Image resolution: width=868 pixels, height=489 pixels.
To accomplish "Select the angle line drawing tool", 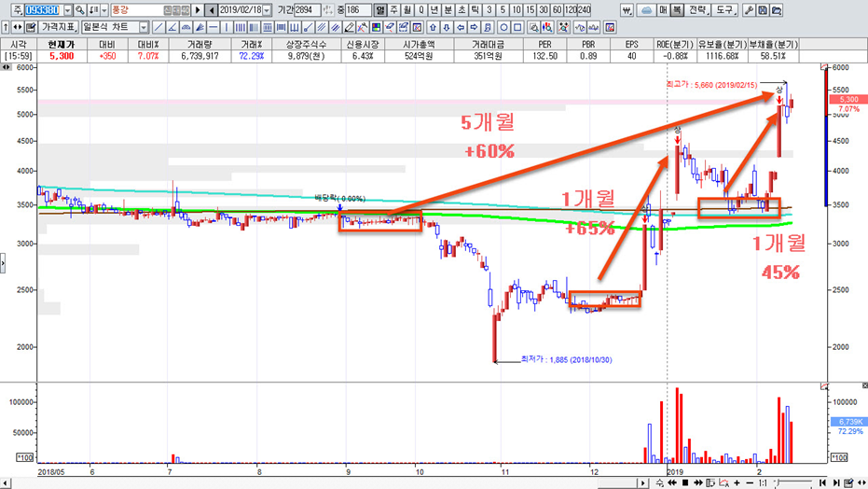I will point(172,26).
